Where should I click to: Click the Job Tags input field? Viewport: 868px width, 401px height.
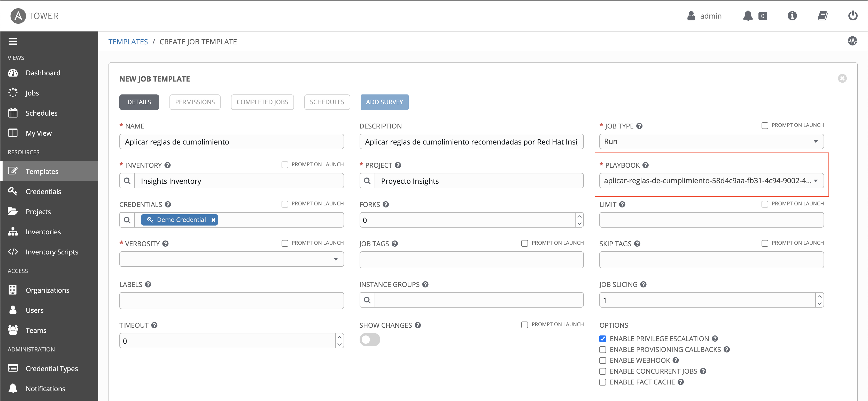pyautogui.click(x=471, y=260)
